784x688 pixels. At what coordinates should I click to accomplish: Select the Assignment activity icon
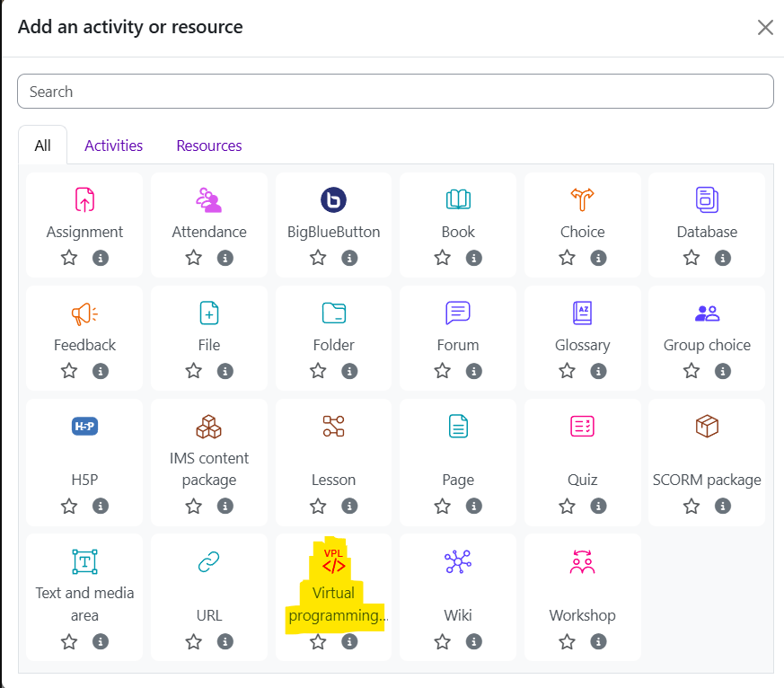pos(84,199)
